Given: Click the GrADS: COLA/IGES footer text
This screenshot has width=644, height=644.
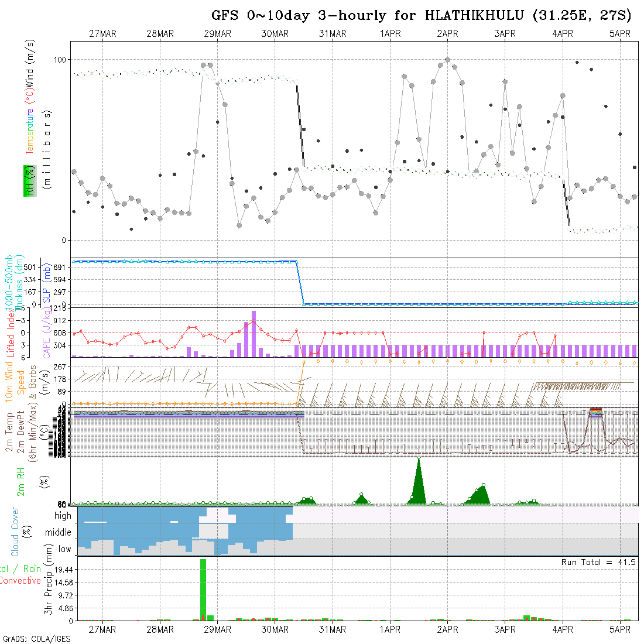Looking at the screenshot, I should [36, 639].
